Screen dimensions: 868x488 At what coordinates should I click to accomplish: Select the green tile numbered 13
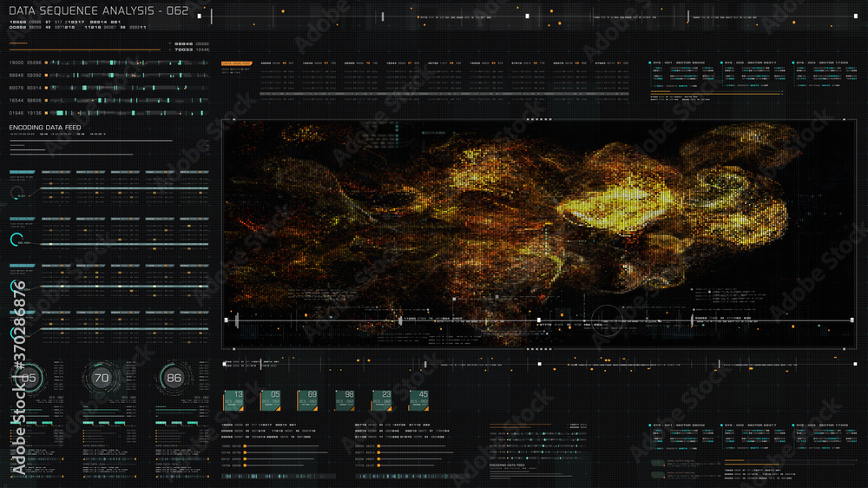point(233,400)
